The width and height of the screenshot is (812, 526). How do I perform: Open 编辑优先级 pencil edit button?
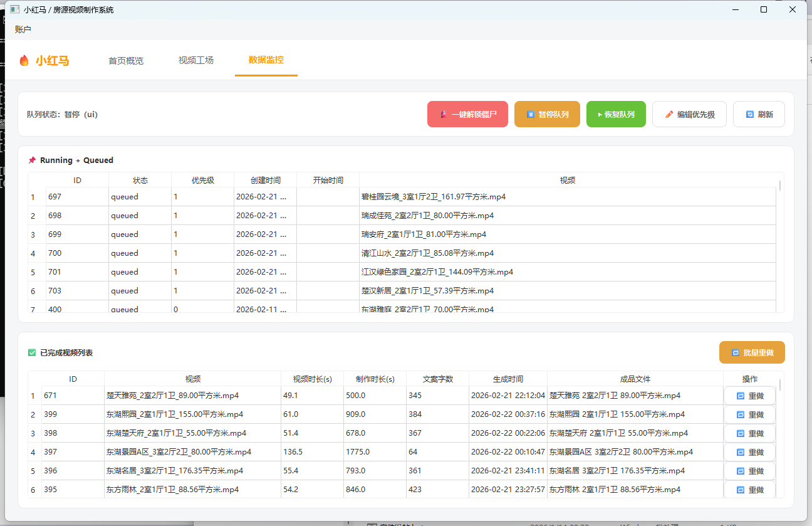tap(689, 115)
